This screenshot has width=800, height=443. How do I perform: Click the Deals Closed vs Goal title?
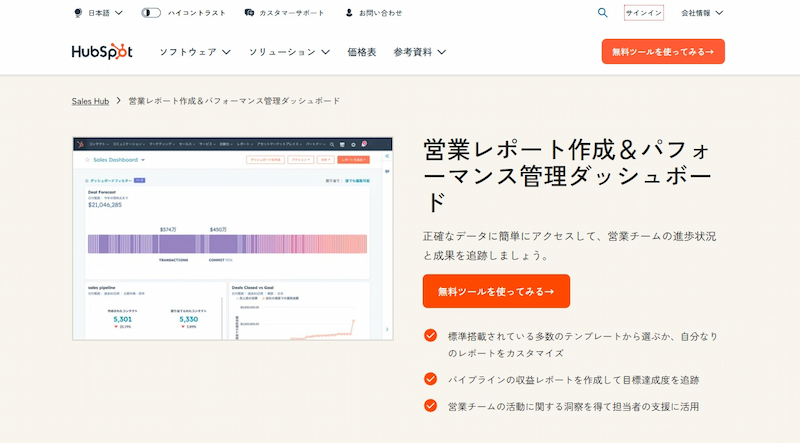pyautogui.click(x=253, y=288)
